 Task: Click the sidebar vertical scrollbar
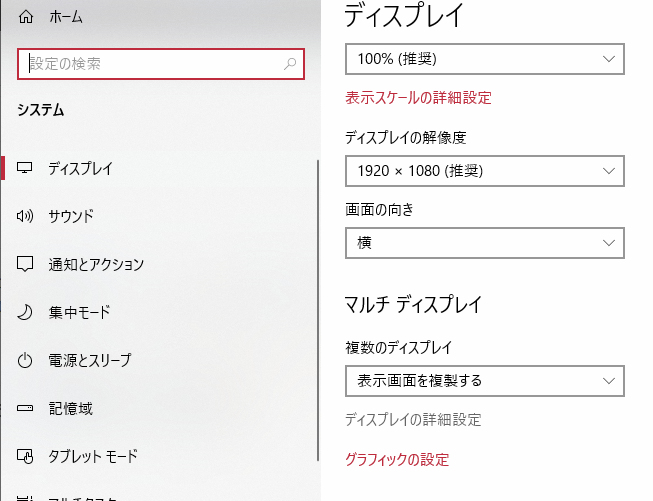pos(318,310)
